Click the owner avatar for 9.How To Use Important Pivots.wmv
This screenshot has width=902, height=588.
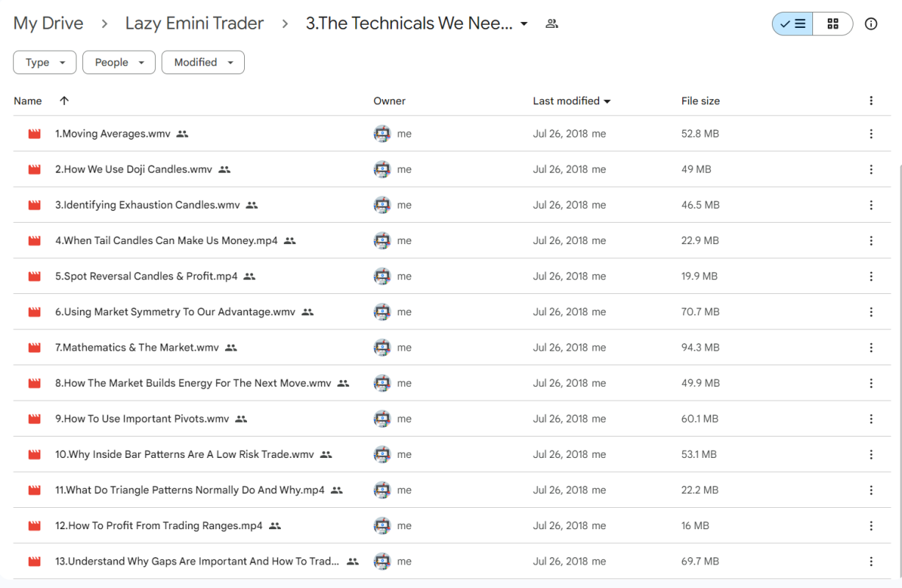[x=382, y=419]
